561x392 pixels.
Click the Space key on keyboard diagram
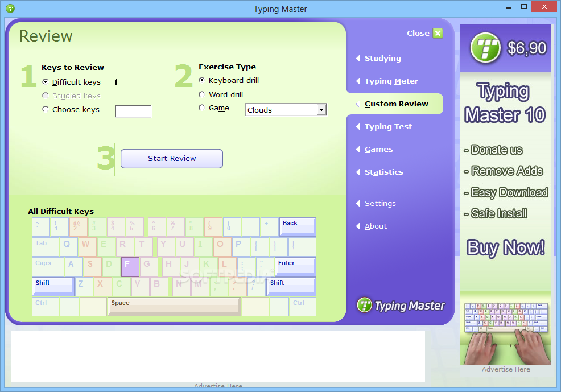[x=174, y=307]
